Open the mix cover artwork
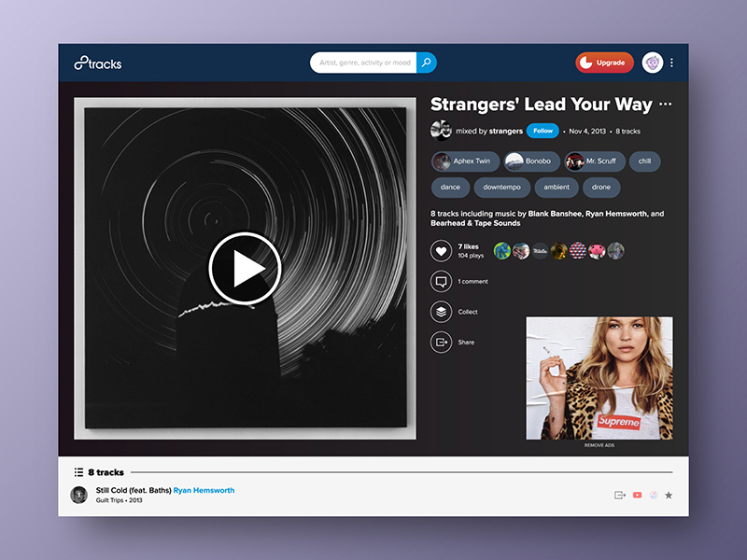Image resolution: width=747 pixels, height=560 pixels. click(245, 268)
